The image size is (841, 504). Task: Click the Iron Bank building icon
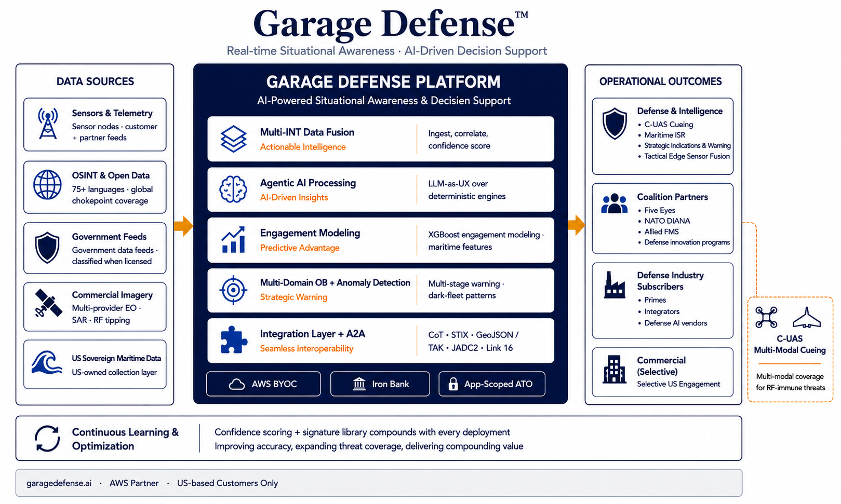(x=359, y=384)
